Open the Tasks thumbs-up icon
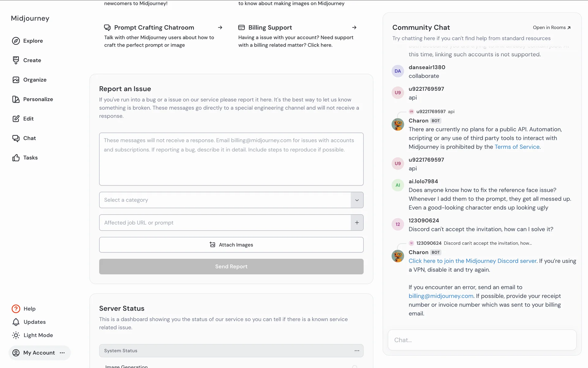 coord(16,158)
